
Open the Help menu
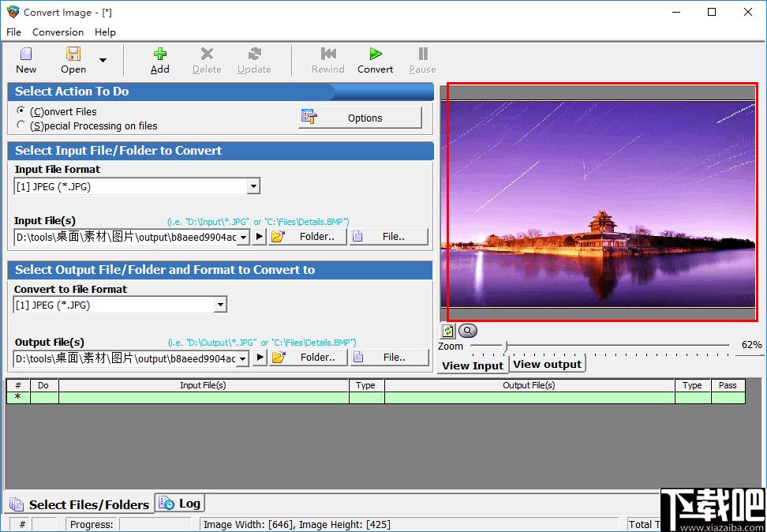(105, 32)
